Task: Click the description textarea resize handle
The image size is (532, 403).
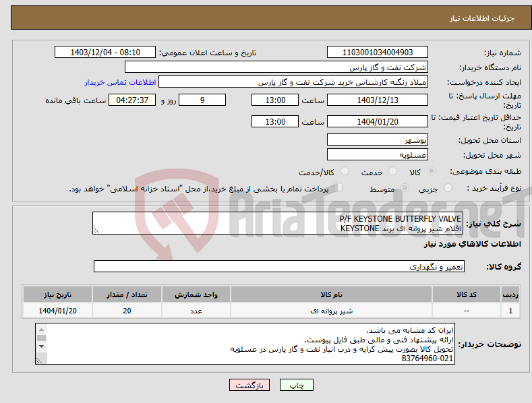Action: pyautogui.click(x=96, y=230)
